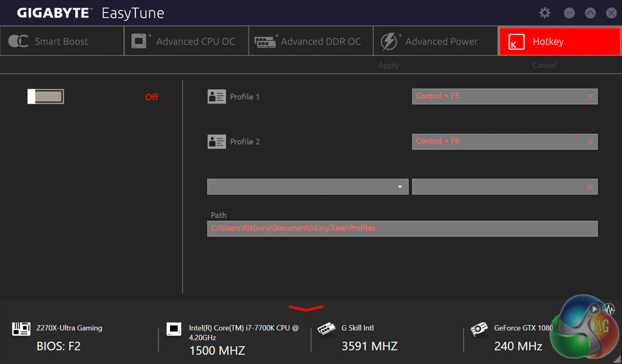Viewport: 622px width, 364px height.
Task: Open the settings gear icon
Action: click(x=545, y=13)
